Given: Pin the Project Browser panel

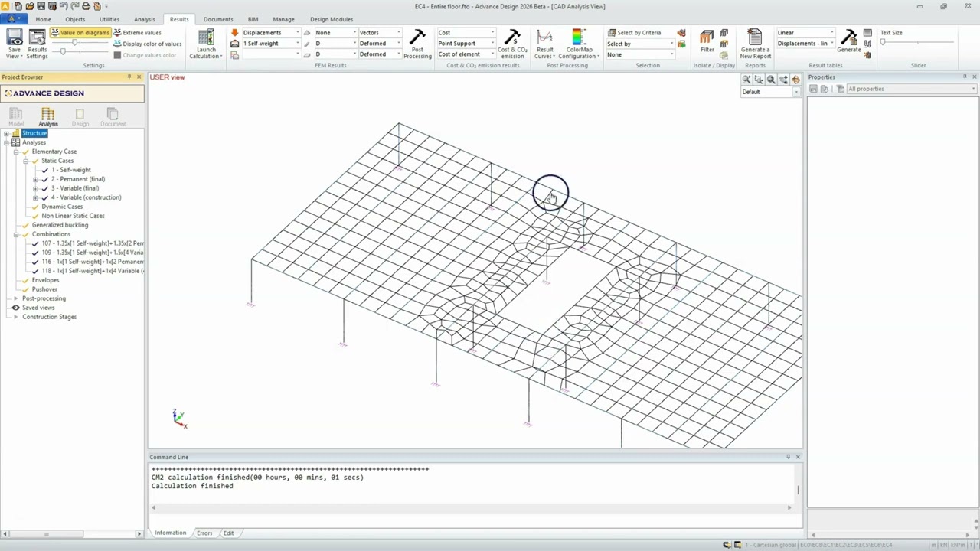Looking at the screenshot, I should 129,77.
